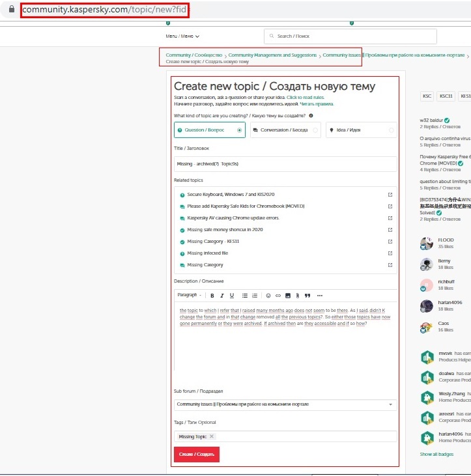
Task: Open 'w32 baldur' topic
Action: pos(431,120)
